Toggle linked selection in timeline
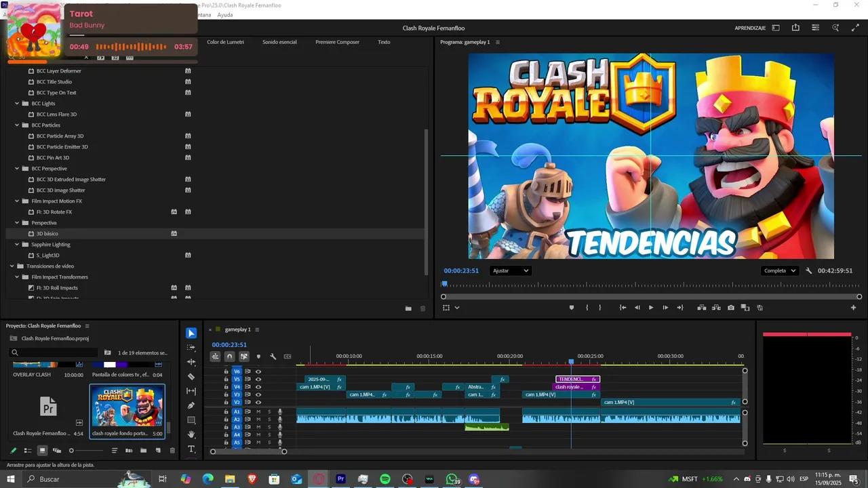This screenshot has width=868, height=488. click(243, 357)
